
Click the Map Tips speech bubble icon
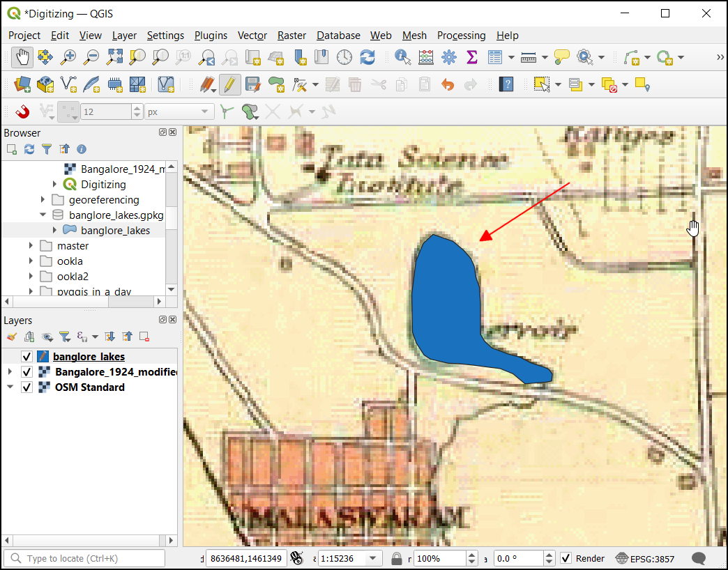pyautogui.click(x=562, y=58)
